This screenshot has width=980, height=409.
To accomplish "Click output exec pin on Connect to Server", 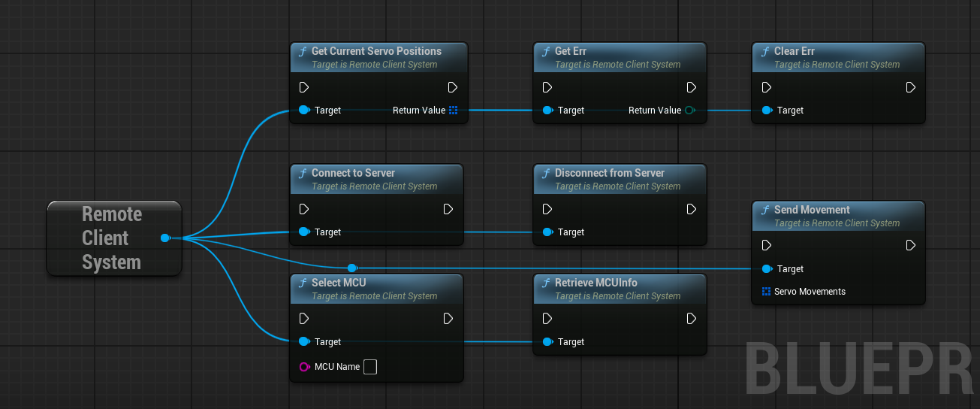I will click(448, 209).
